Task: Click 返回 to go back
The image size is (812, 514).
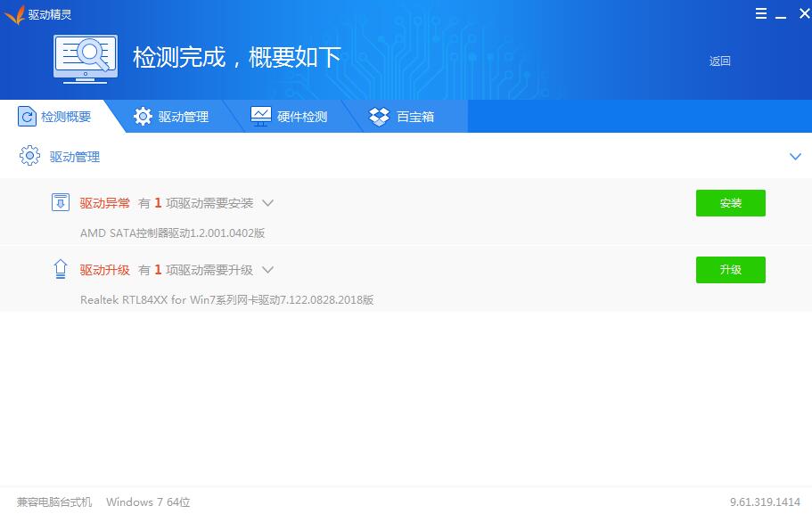Action: [719, 61]
